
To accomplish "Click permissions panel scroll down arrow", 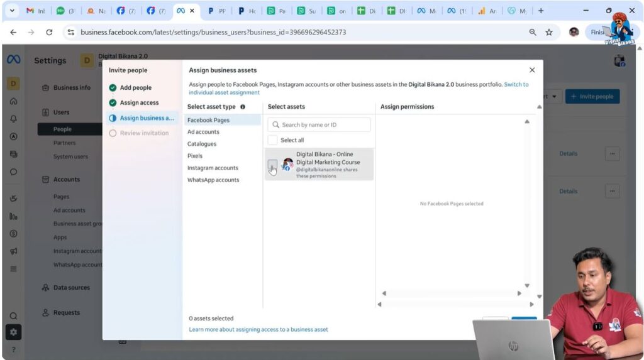I will click(527, 285).
